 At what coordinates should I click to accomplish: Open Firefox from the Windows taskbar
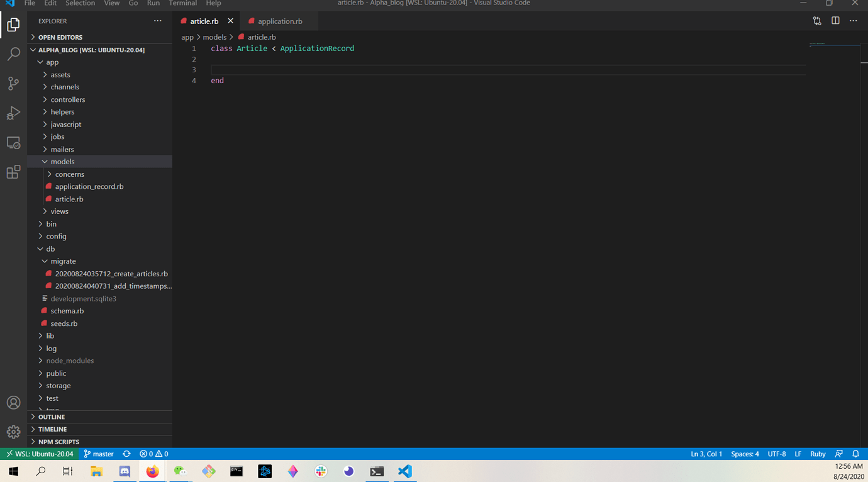click(x=152, y=471)
